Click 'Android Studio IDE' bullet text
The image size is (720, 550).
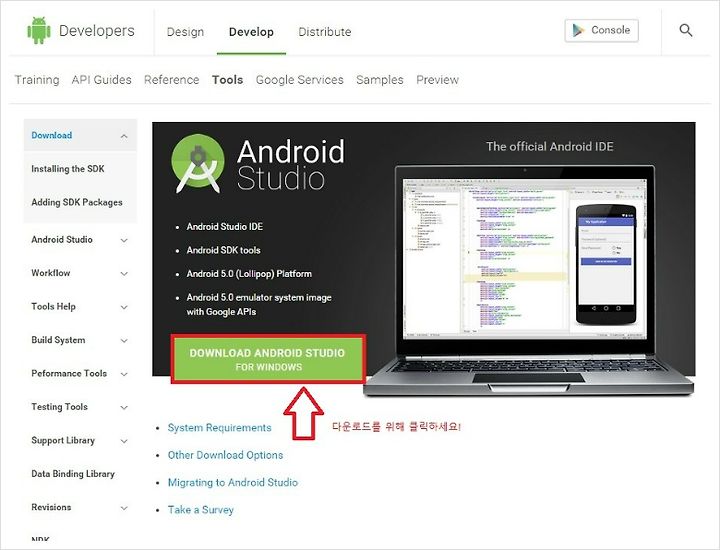point(225,227)
